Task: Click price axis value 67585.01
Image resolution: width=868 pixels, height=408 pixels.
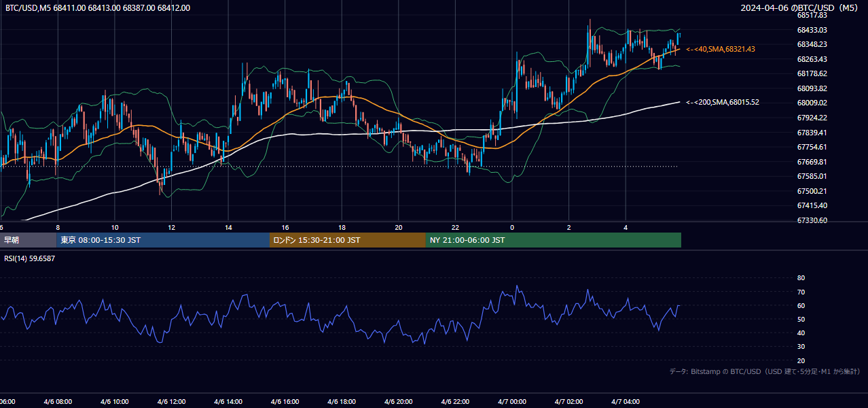Action: (812, 176)
